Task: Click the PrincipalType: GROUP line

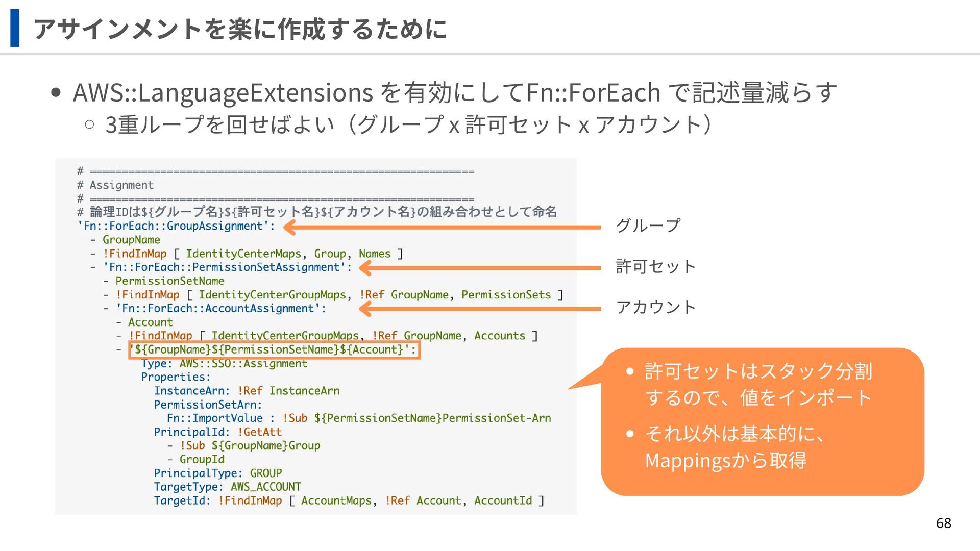Action: [x=217, y=473]
